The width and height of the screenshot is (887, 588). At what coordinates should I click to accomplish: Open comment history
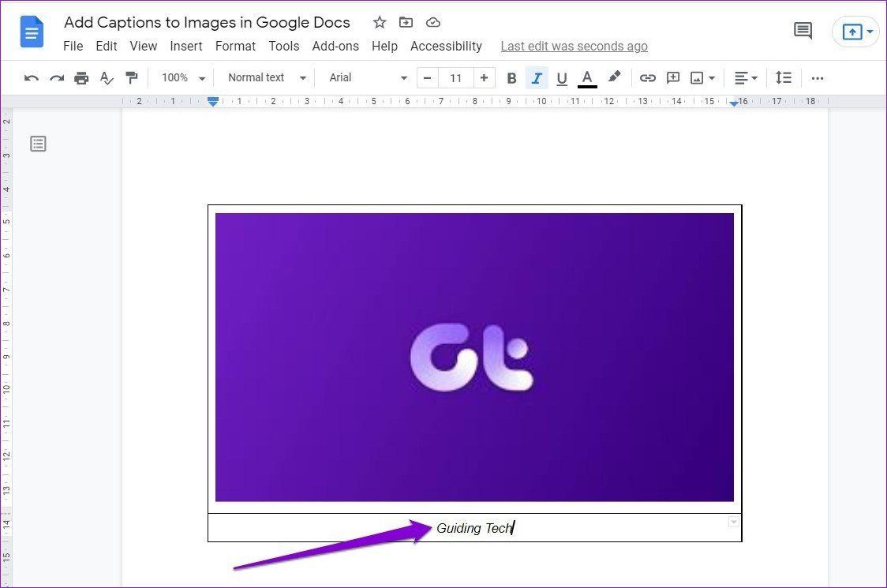803,30
